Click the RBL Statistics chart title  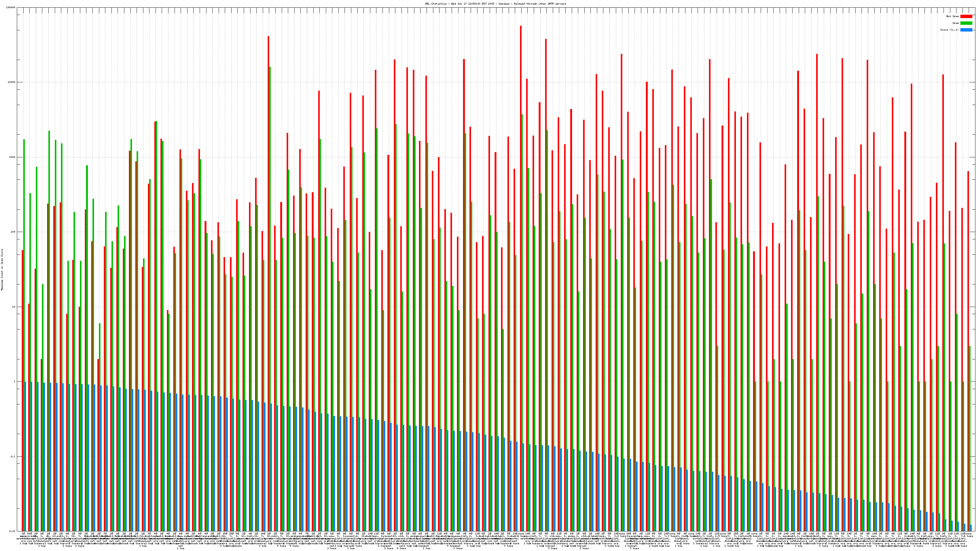[495, 4]
